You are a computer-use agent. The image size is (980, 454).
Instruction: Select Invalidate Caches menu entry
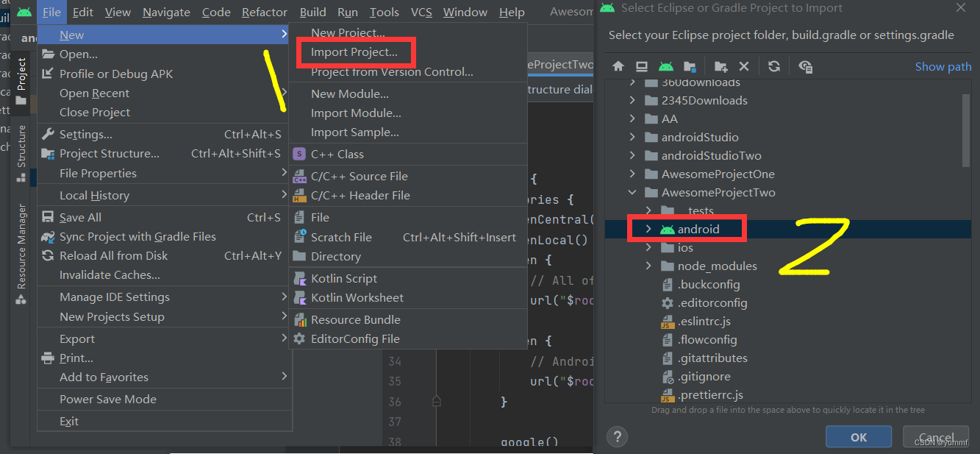[x=110, y=275]
